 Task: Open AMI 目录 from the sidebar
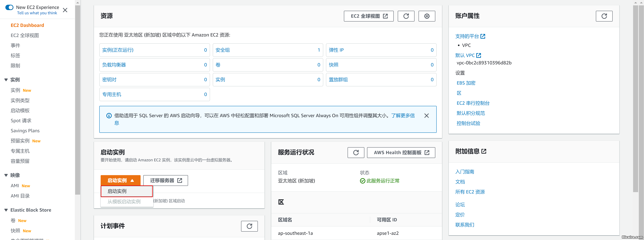pos(20,196)
